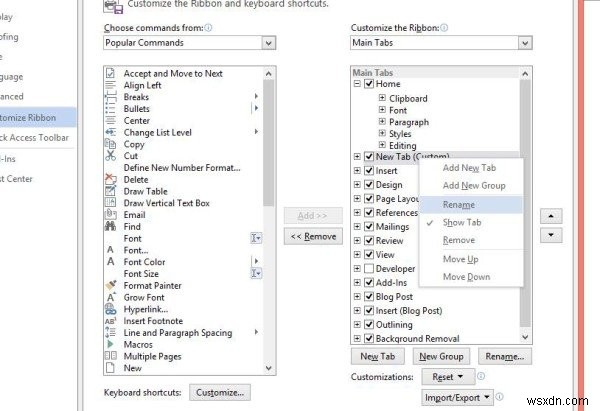
Task: Click the Find binoculars icon
Action: click(x=112, y=227)
